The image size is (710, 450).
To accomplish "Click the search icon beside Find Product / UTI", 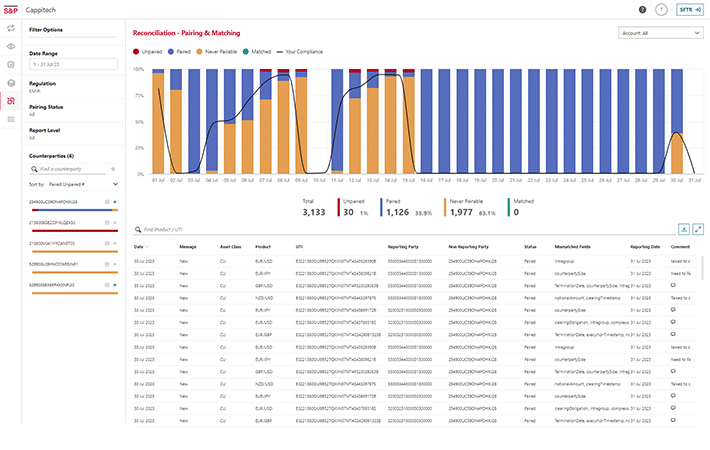I will [x=138, y=230].
